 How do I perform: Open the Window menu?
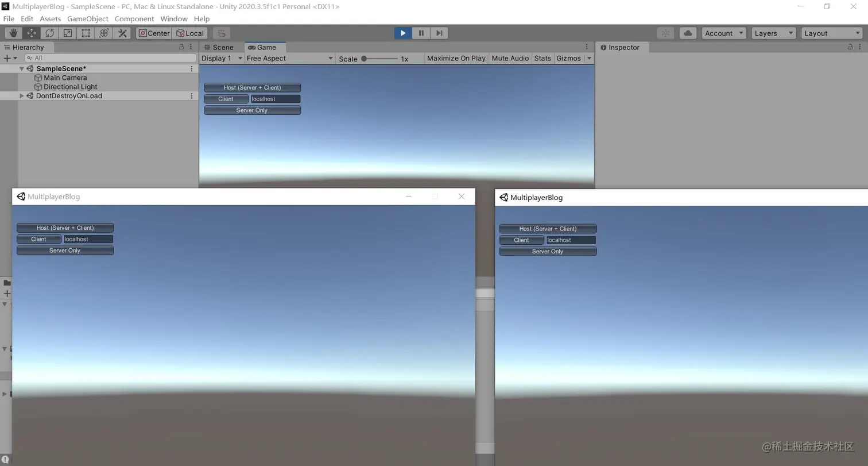(174, 18)
